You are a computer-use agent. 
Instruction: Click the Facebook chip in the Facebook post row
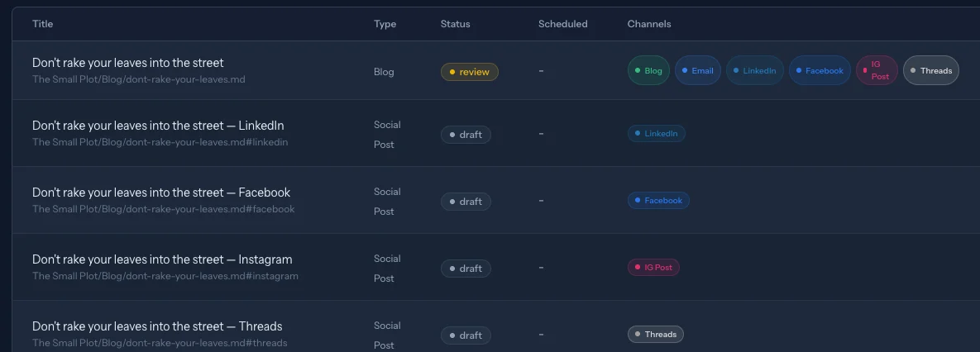point(659,200)
